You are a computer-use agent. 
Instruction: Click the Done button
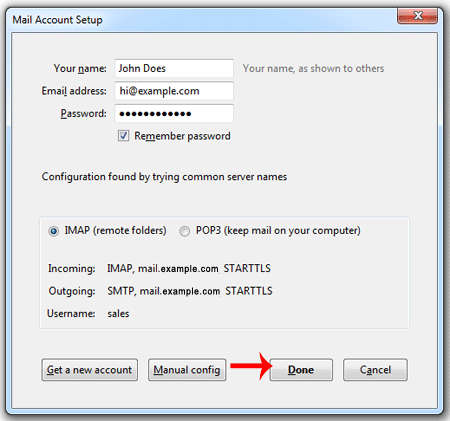pos(301,370)
